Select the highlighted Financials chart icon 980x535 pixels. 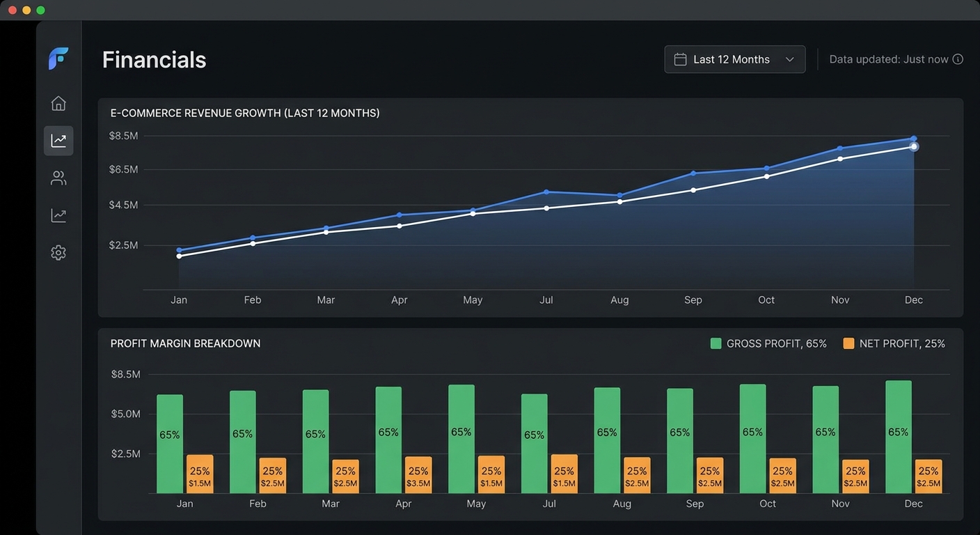58,141
